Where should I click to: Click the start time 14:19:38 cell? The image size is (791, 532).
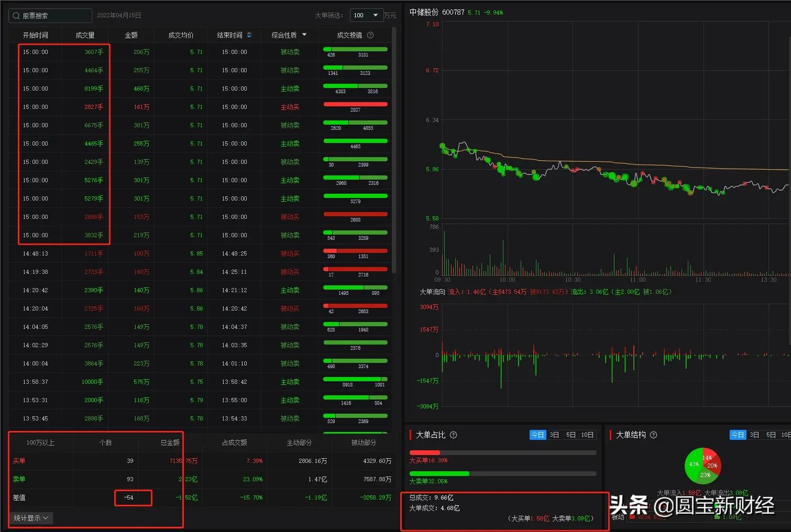point(35,272)
